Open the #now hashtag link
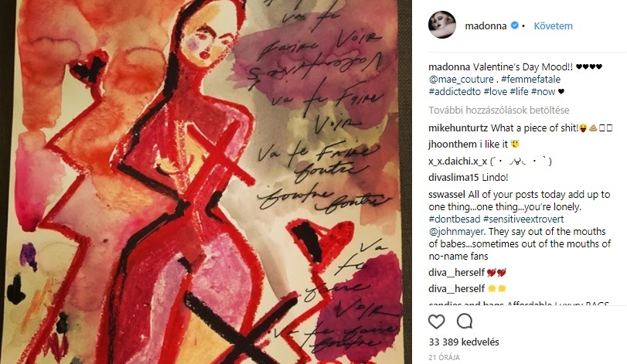The height and width of the screenshot is (364, 627). point(543,91)
